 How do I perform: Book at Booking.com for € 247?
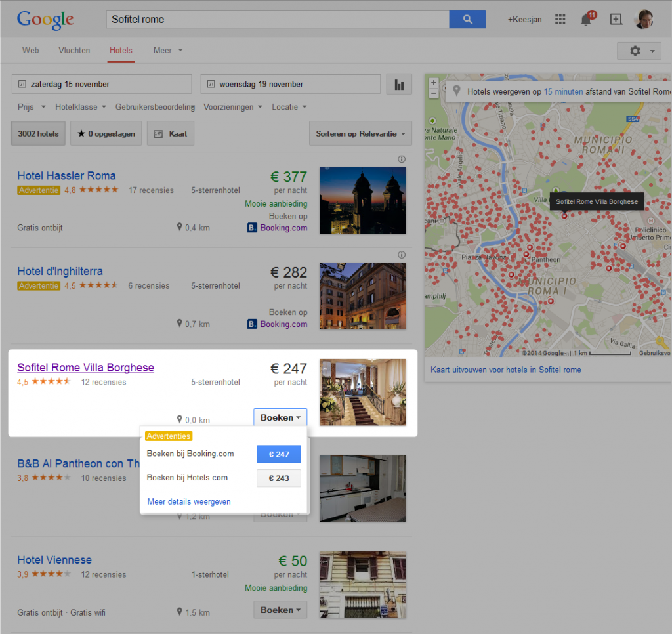(x=278, y=454)
